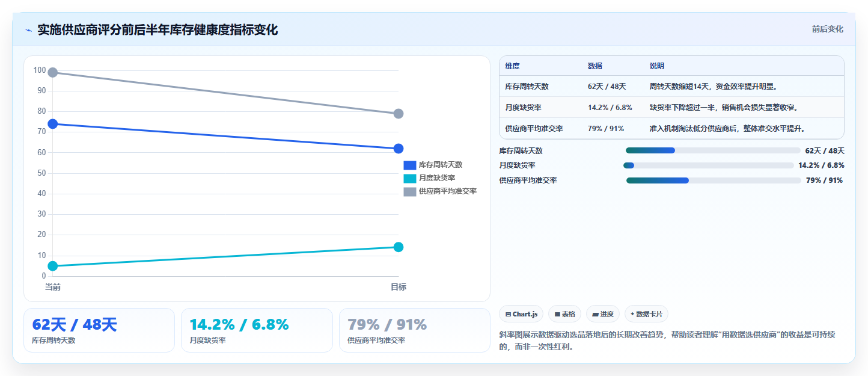Screen dimensions: 868x376
Task: Click 供应商平均准交率 cell in table
Action: click(x=534, y=129)
